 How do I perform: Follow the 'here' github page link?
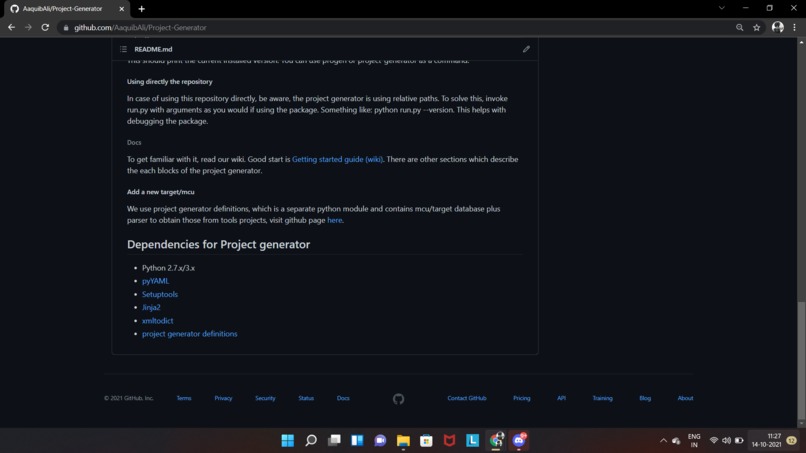click(335, 220)
